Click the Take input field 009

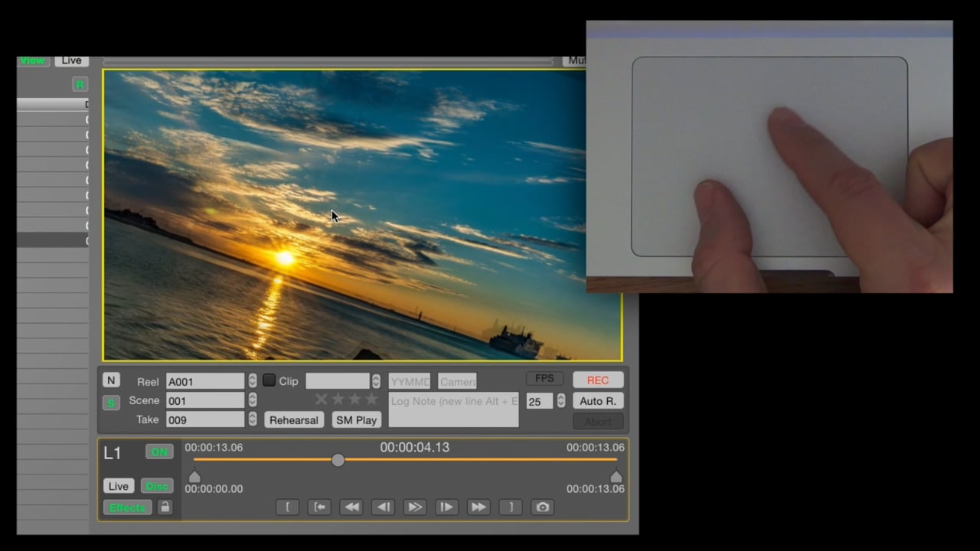(x=205, y=419)
